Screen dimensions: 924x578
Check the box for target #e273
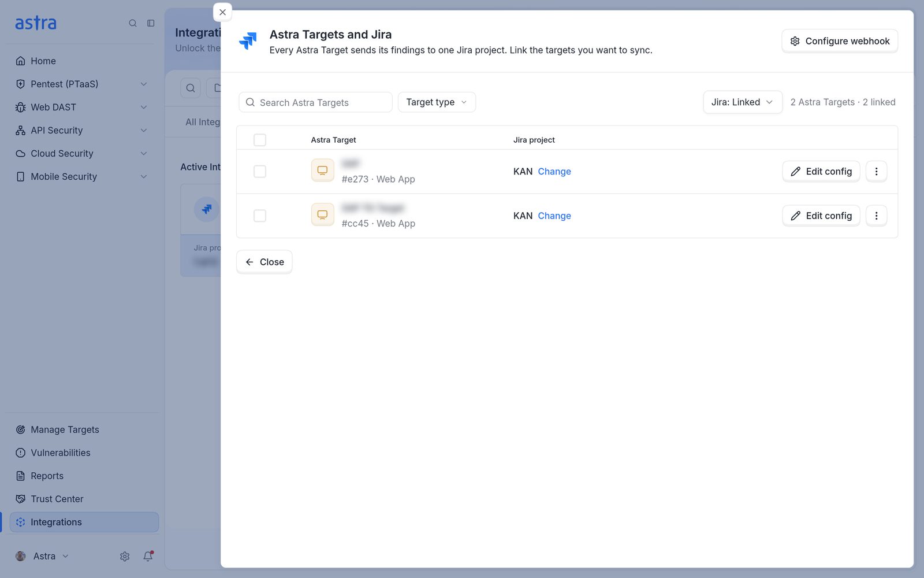click(x=260, y=171)
